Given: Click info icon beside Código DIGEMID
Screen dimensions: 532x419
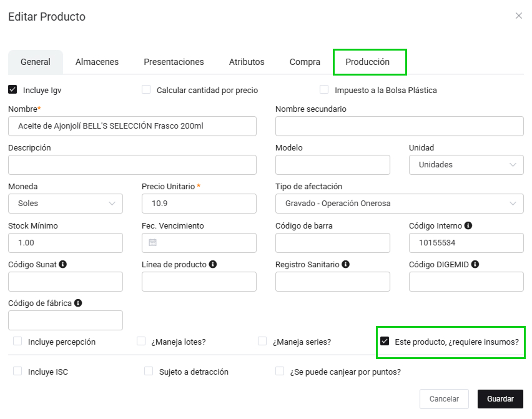Looking at the screenshot, I should pos(475,265).
